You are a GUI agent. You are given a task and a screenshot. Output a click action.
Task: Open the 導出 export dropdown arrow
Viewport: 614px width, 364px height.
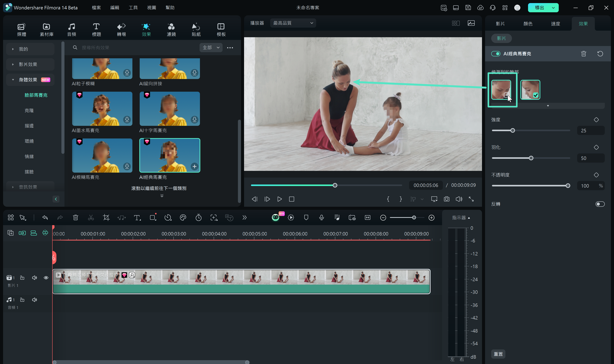click(x=553, y=8)
